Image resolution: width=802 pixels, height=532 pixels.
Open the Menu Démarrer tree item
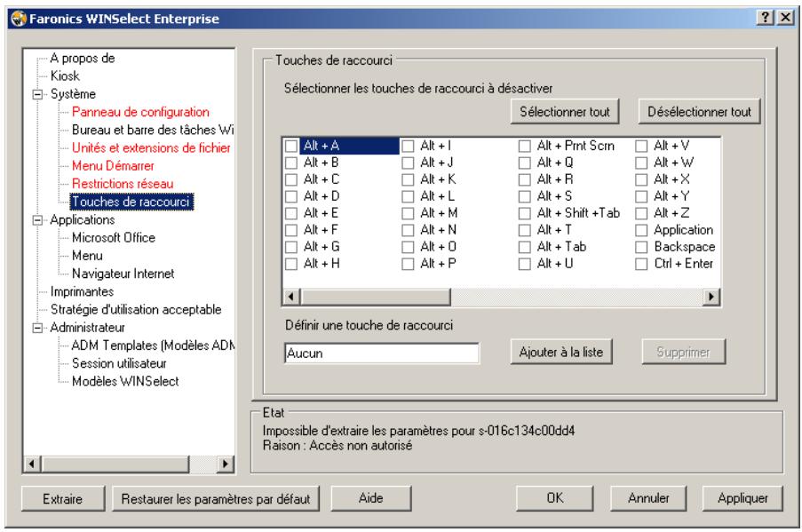click(113, 166)
